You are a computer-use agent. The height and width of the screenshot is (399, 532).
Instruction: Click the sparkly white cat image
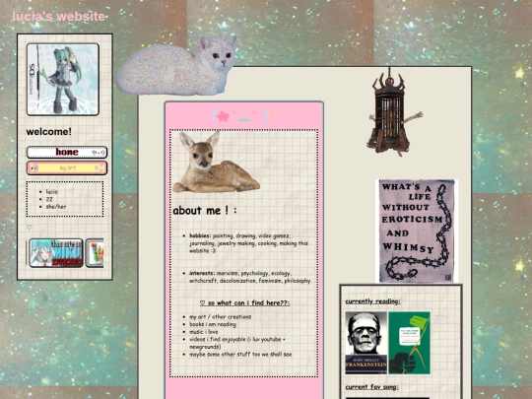176,66
